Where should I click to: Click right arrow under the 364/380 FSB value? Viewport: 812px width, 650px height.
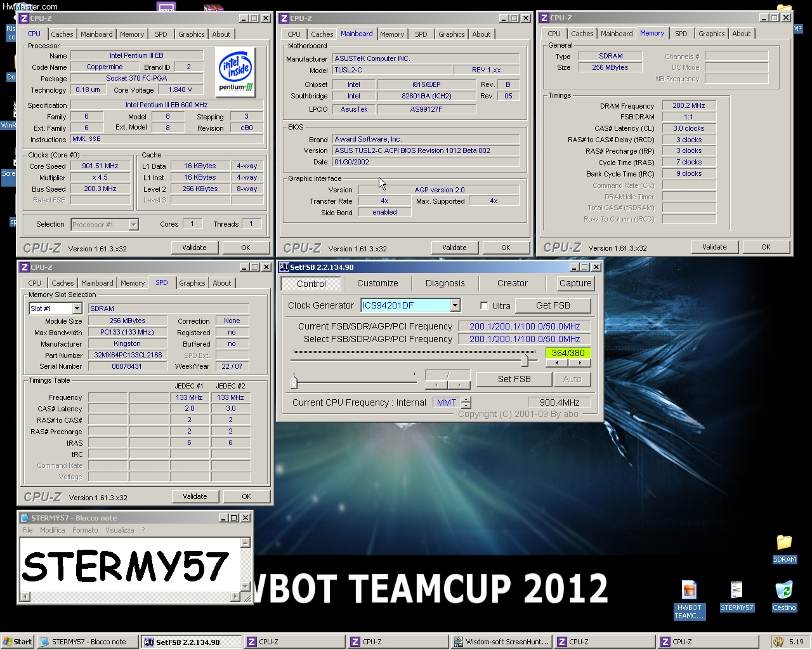pyautogui.click(x=580, y=363)
